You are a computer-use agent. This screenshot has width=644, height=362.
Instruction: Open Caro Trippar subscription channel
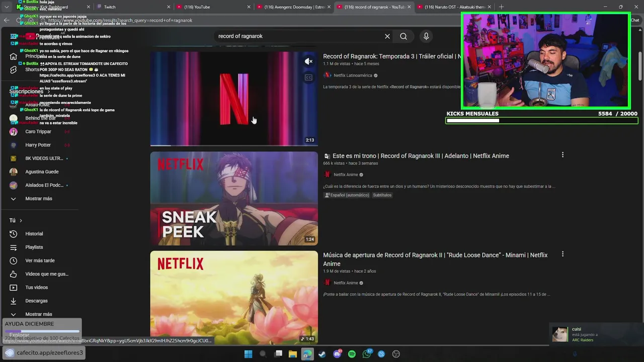pyautogui.click(x=38, y=132)
